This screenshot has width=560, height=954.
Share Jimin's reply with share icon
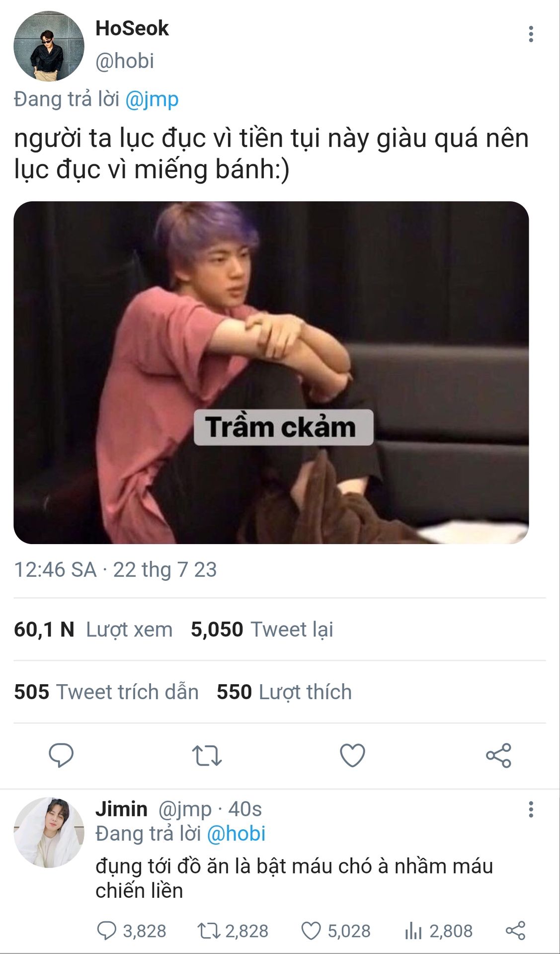(x=515, y=931)
